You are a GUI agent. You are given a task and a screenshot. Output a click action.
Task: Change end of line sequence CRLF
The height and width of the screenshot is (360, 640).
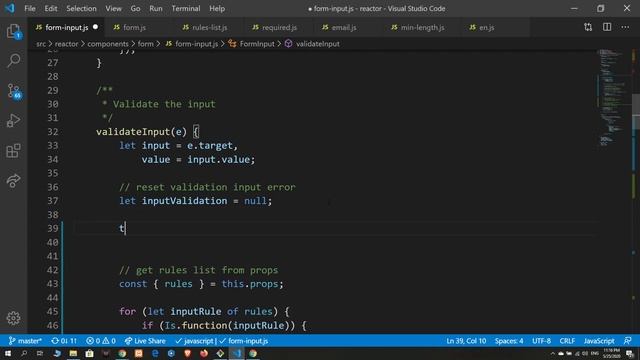coord(567,341)
